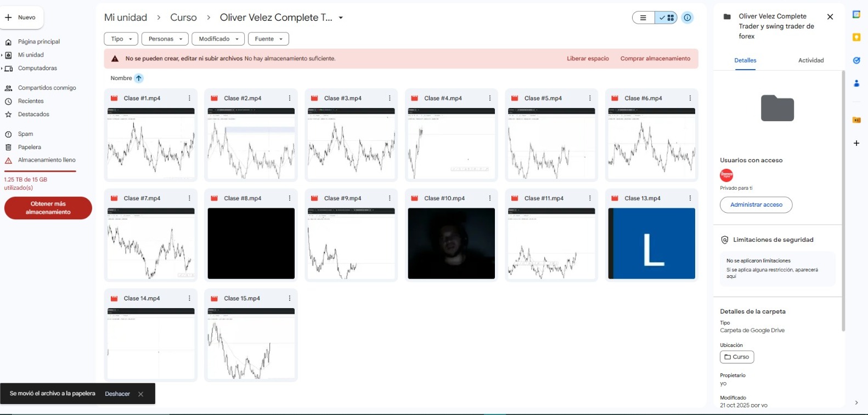Close the folder details panel
868x415 pixels.
[x=830, y=17]
